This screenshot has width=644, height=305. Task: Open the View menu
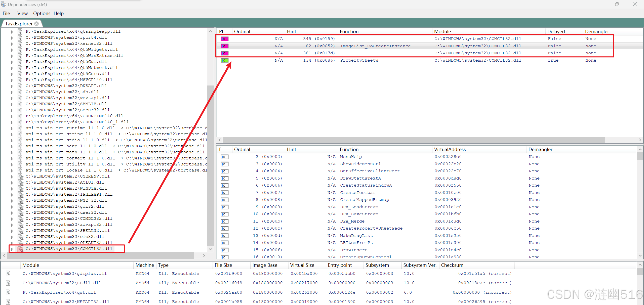(x=22, y=13)
